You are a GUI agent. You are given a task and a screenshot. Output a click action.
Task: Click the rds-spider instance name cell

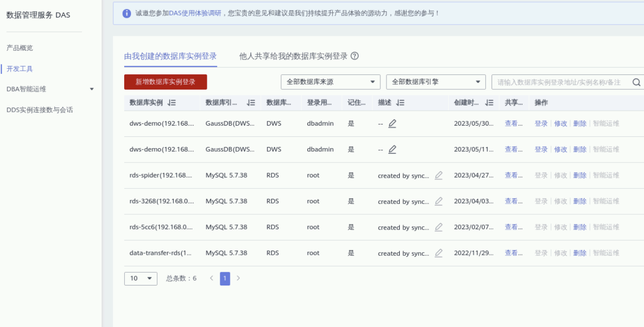pyautogui.click(x=162, y=175)
